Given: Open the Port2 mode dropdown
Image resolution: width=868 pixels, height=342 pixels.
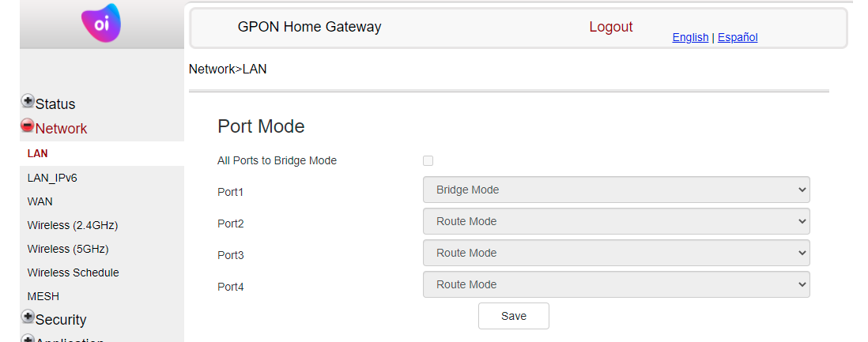Looking at the screenshot, I should (x=616, y=221).
